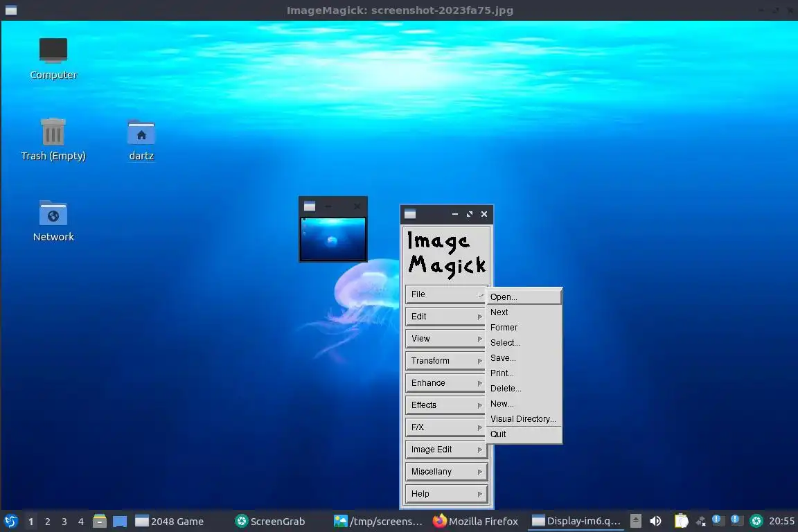Screen dimensions: 798x532
Task: Choose Quit from the File menu
Action: 524,434
